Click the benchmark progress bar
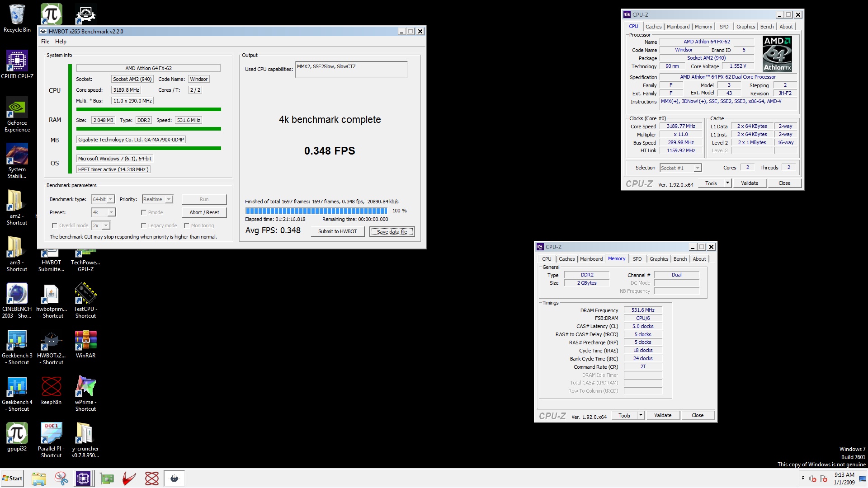The width and height of the screenshot is (868, 488). [316, 211]
